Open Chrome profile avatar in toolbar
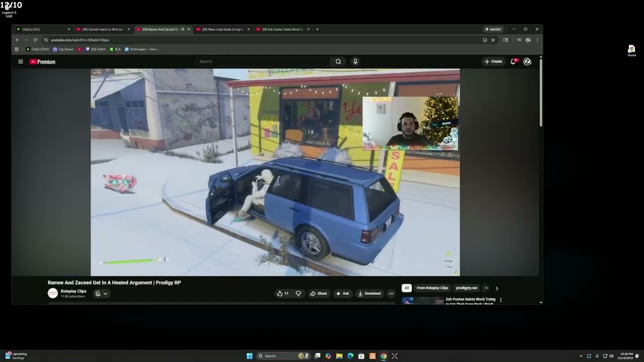This screenshot has height=362, width=644. [528, 40]
